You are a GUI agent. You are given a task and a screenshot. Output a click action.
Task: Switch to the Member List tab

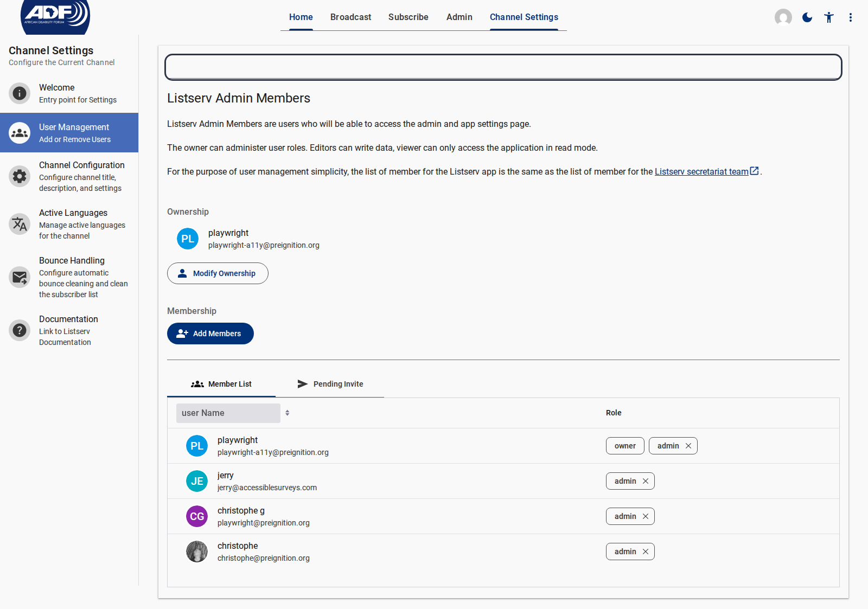pyautogui.click(x=221, y=384)
